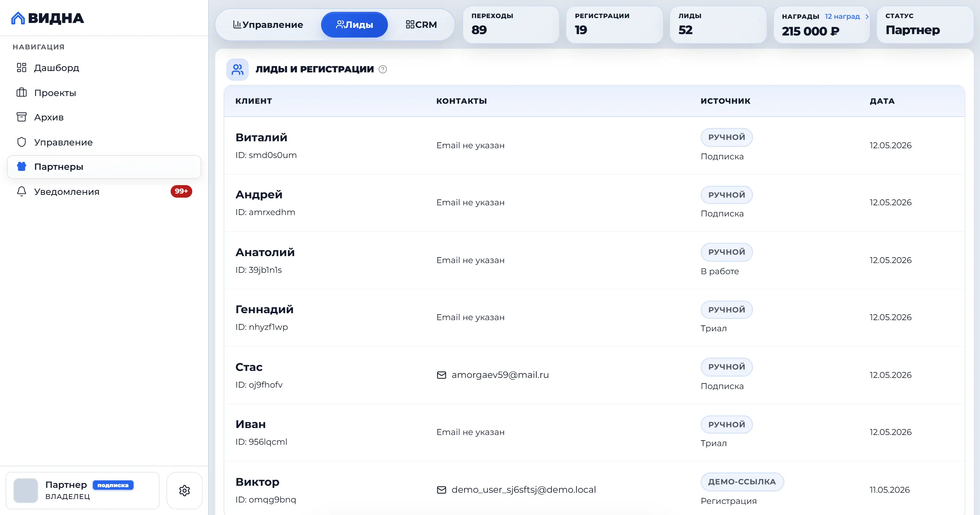This screenshot has width=980, height=515.
Task: Click ID: amrxedhm text
Action: (x=265, y=212)
